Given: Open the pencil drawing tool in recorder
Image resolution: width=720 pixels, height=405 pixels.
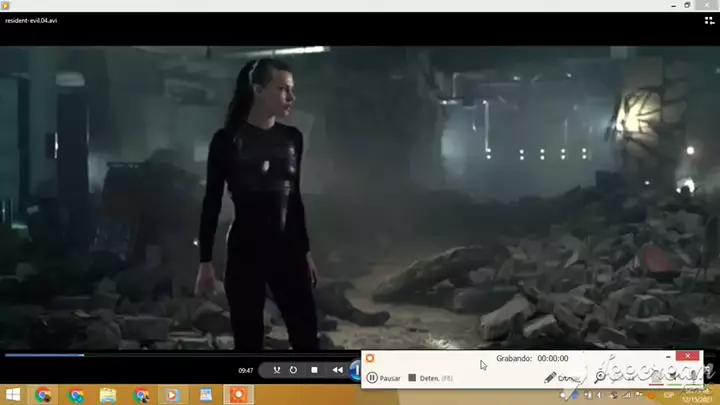Looking at the screenshot, I should [x=550, y=378].
